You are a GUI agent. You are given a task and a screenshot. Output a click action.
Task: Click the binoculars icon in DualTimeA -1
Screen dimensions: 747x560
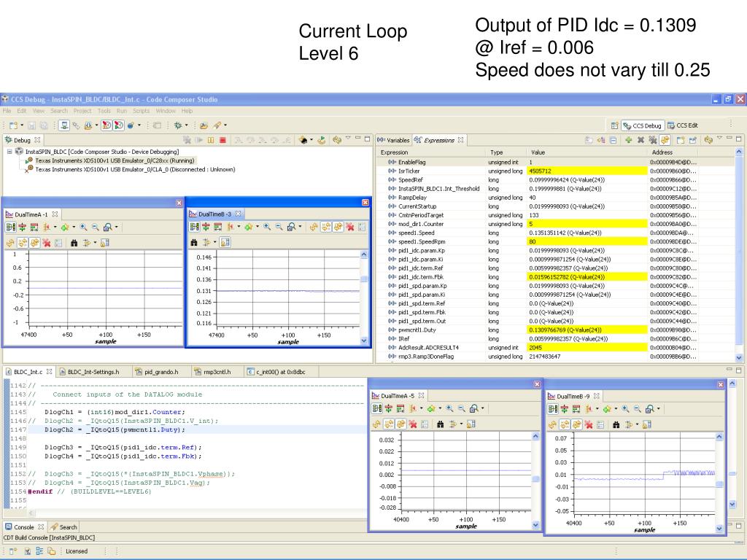pos(74,243)
